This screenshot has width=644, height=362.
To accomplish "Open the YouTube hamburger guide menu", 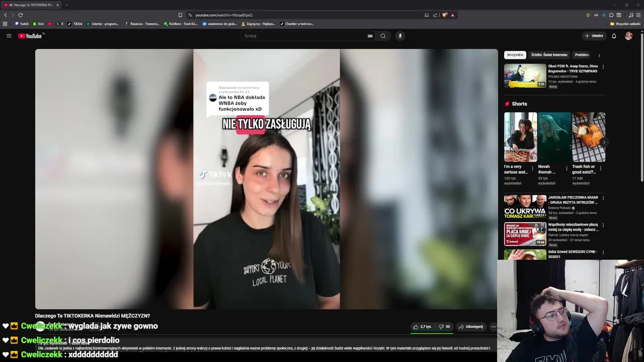I will (9, 36).
